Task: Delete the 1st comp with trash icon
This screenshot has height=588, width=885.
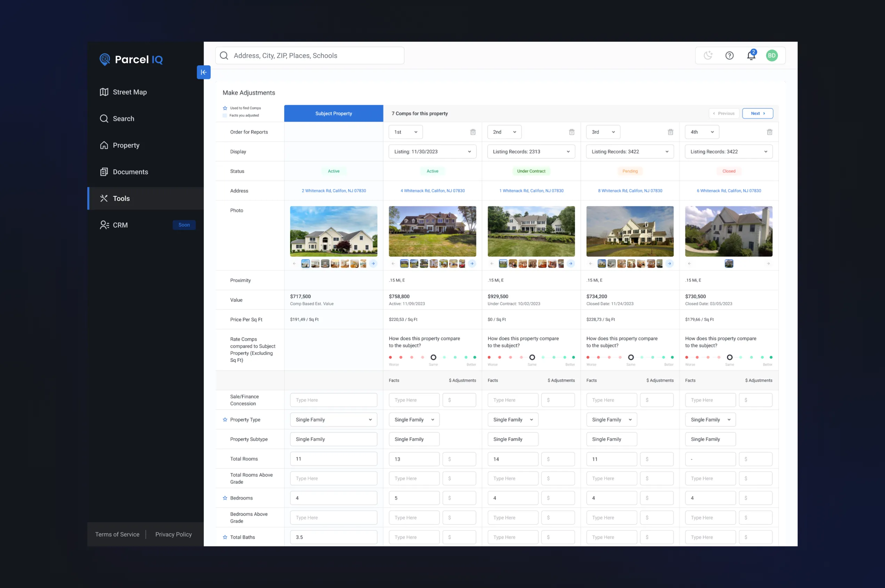Action: click(473, 132)
